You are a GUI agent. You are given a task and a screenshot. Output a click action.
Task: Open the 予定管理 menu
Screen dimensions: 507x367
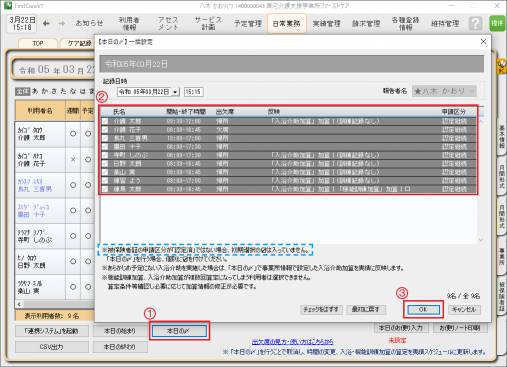tap(248, 24)
